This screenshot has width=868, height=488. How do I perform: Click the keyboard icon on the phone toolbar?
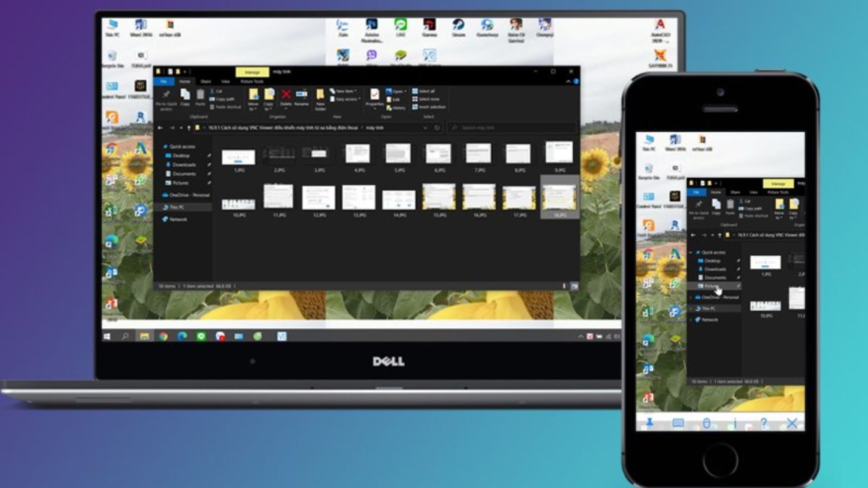click(x=678, y=423)
